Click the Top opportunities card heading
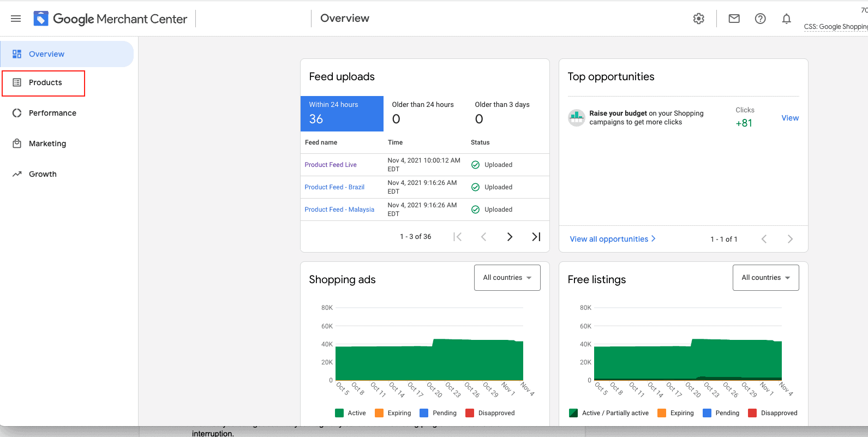868x437 pixels. coord(611,77)
